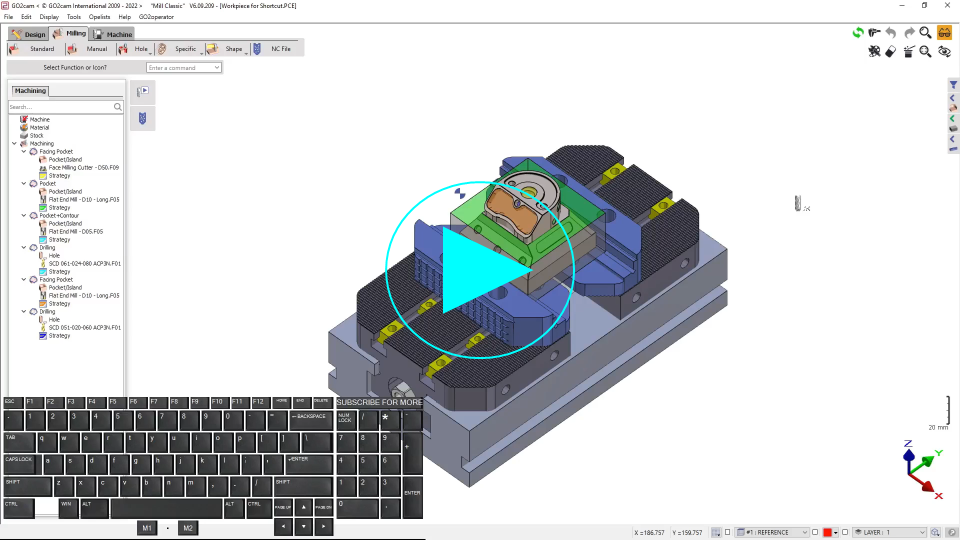Tick the checkbox left of the LAYER dropdown
The width and height of the screenshot is (960, 540).
click(x=846, y=533)
